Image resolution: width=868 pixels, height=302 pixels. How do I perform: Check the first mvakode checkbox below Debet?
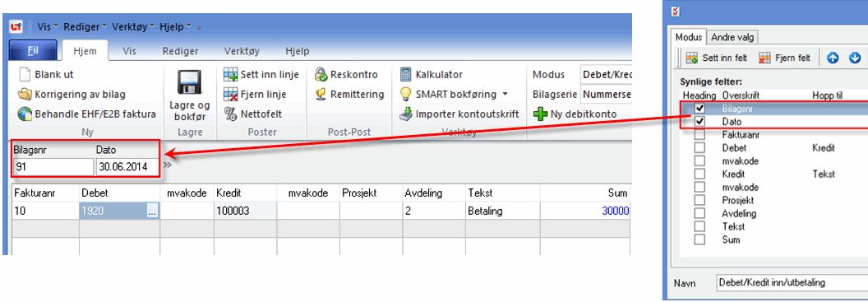click(x=699, y=160)
